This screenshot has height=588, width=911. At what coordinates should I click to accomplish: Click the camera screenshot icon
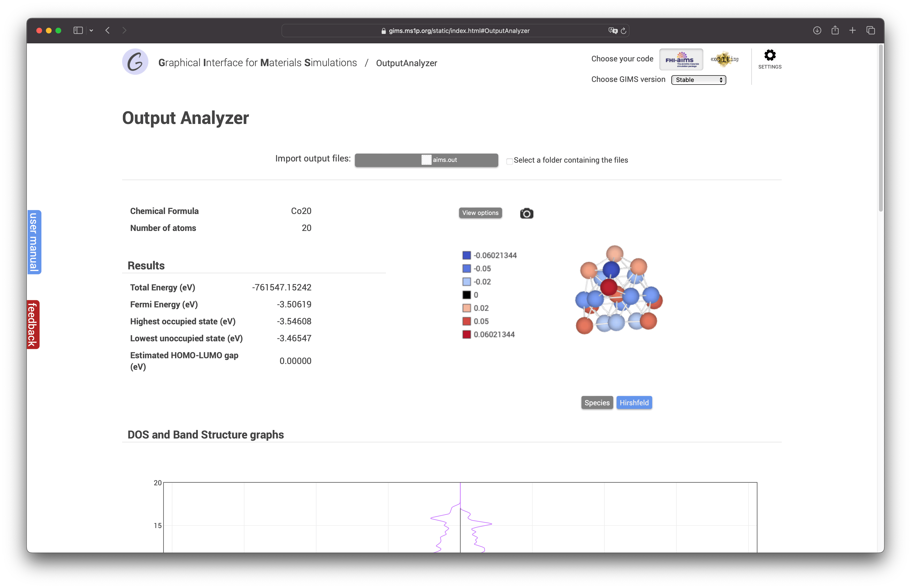526,214
